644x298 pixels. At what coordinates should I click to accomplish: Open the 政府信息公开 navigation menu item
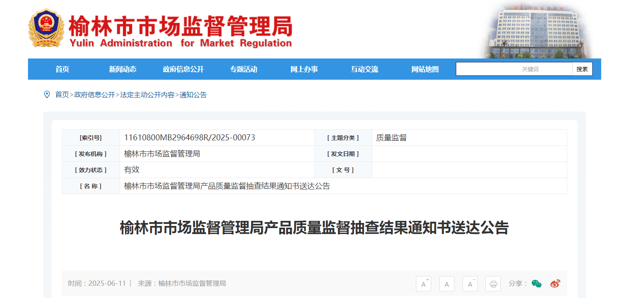coord(183,69)
